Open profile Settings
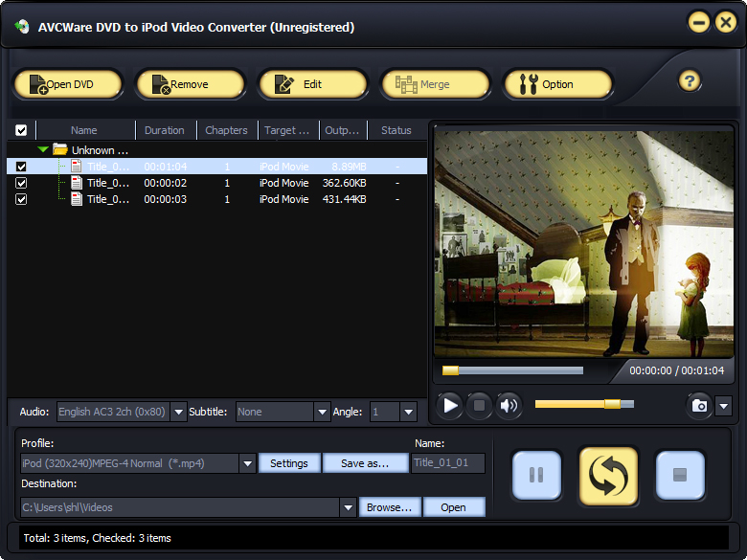The image size is (747, 560). click(289, 463)
